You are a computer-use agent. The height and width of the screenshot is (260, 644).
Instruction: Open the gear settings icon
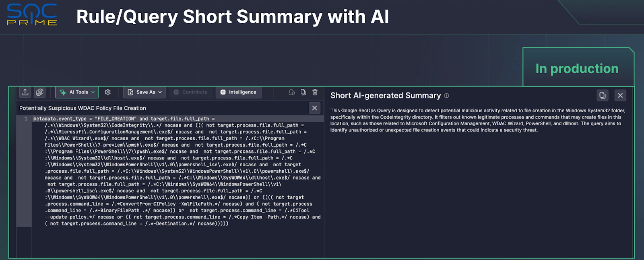tap(107, 92)
